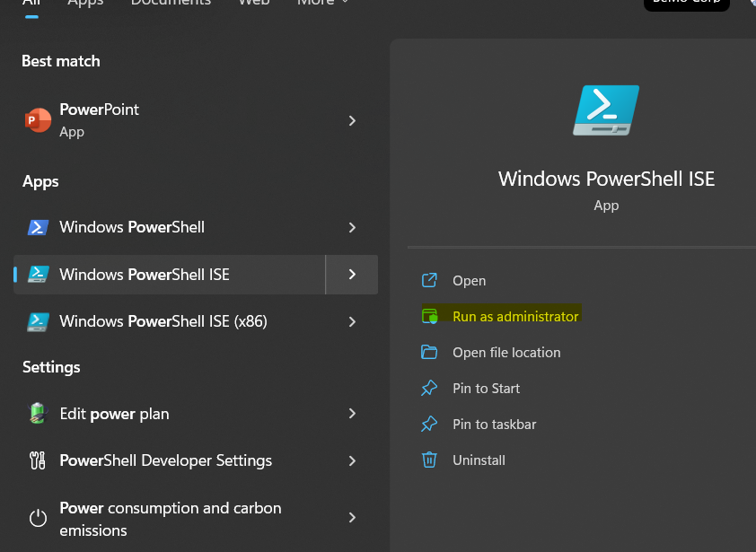Click the Edit power plan battery icon
Viewport: 756px width, 552px height.
click(38, 414)
